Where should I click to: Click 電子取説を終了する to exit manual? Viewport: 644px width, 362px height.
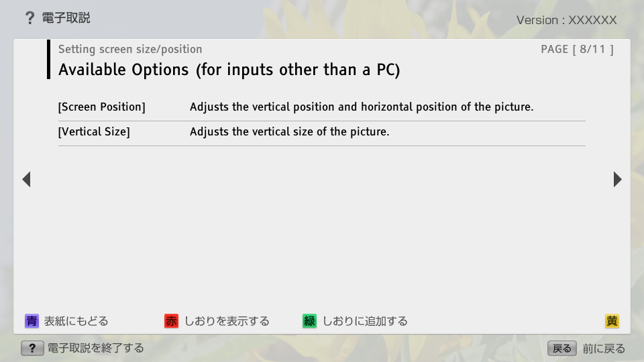pos(96,349)
